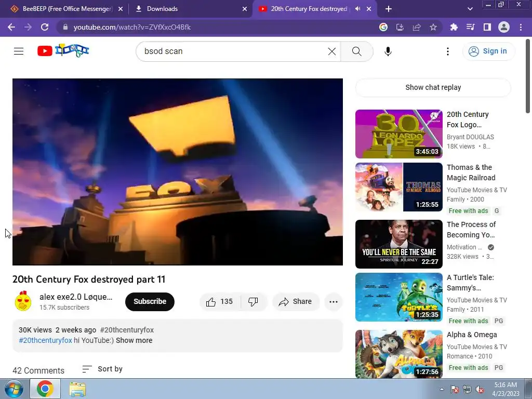
Task: Close the BeeBEEP tab
Action: point(121,9)
